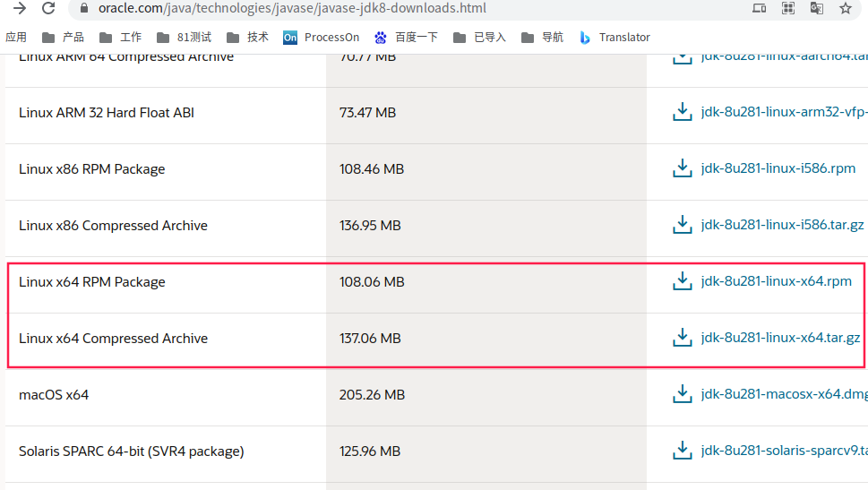Open the 产品 bookmark folder

pos(63,37)
